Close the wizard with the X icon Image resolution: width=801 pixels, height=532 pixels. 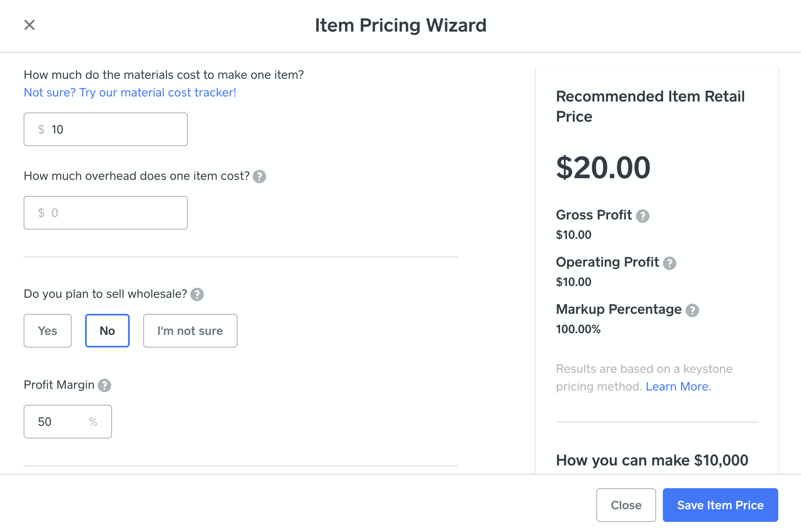point(29,25)
